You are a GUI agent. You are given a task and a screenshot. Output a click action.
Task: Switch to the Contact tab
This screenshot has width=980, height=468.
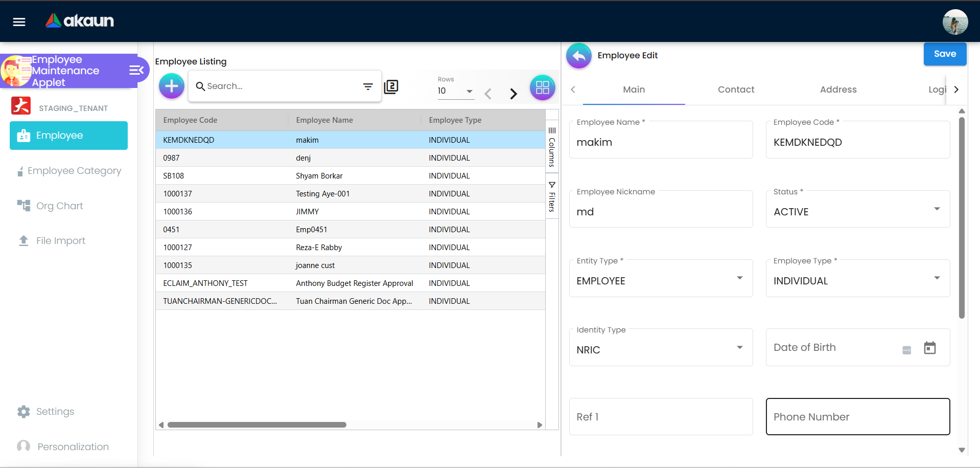click(x=736, y=90)
